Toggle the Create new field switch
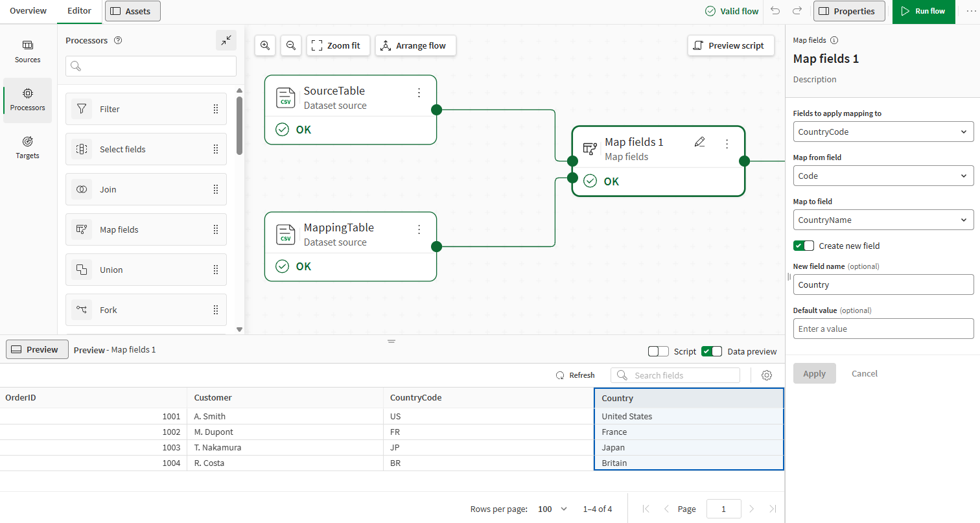 [x=804, y=246]
